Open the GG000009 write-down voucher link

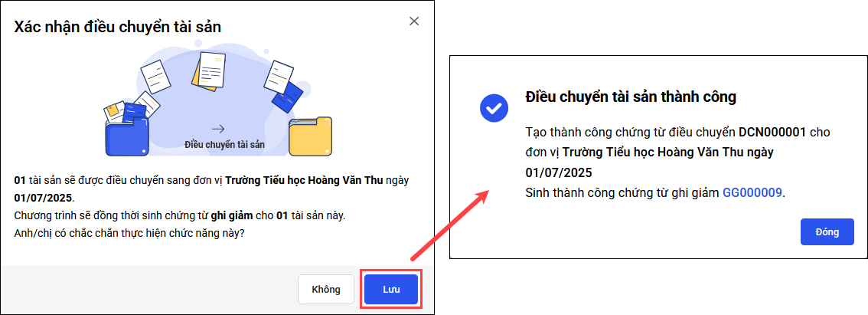pos(752,192)
